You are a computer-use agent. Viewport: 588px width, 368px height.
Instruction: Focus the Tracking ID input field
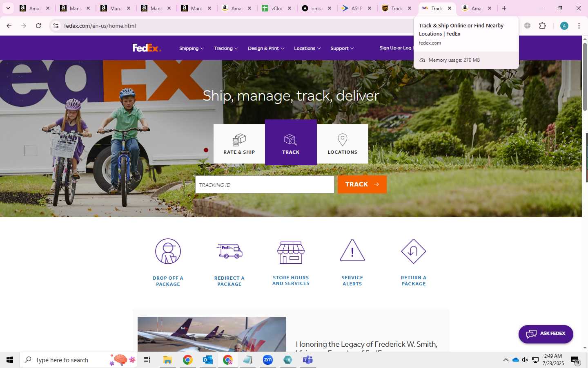coord(265,184)
